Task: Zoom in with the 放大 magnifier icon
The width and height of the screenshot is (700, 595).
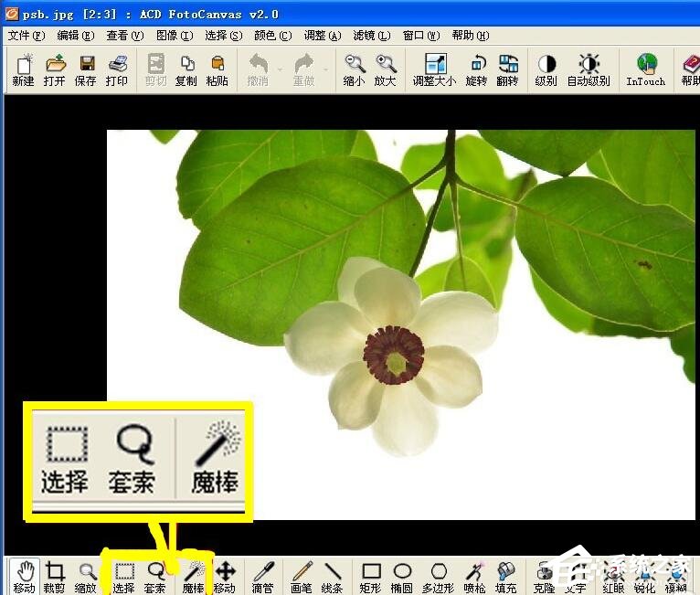Action: click(386, 69)
